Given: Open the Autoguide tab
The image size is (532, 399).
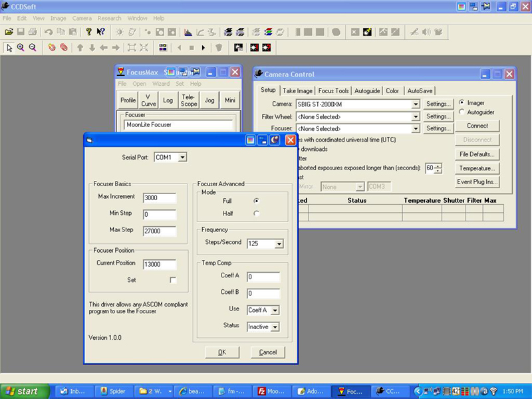Looking at the screenshot, I should tap(367, 91).
